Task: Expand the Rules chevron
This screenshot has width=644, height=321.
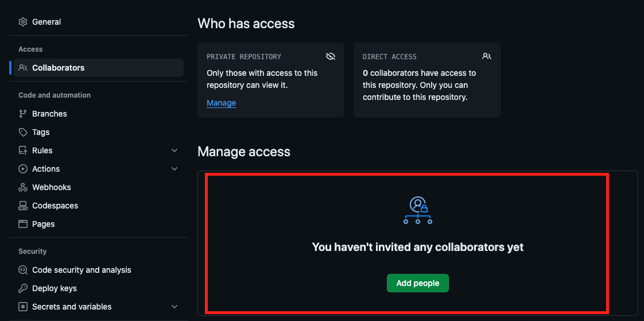Action: tap(174, 150)
